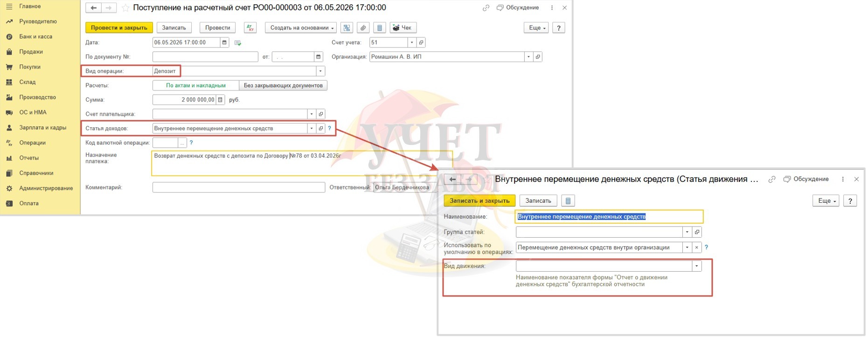Click Записать и закрыть in Статья движения window

pos(479,201)
